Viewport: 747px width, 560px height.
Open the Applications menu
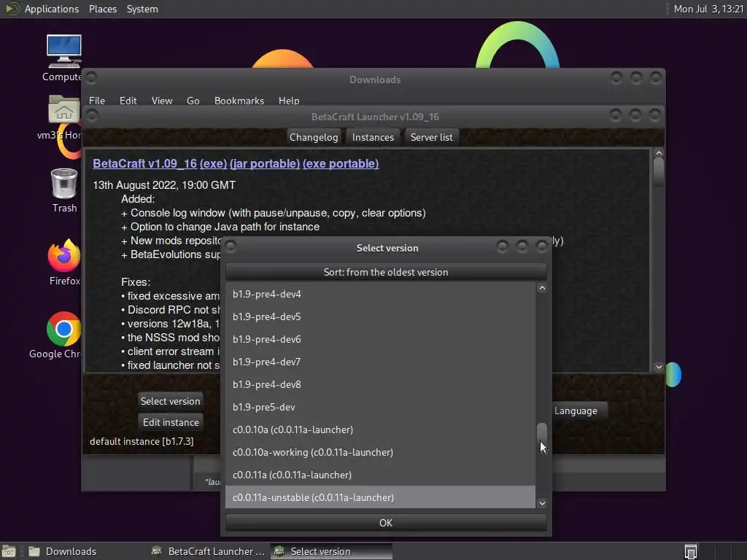[x=52, y=9]
